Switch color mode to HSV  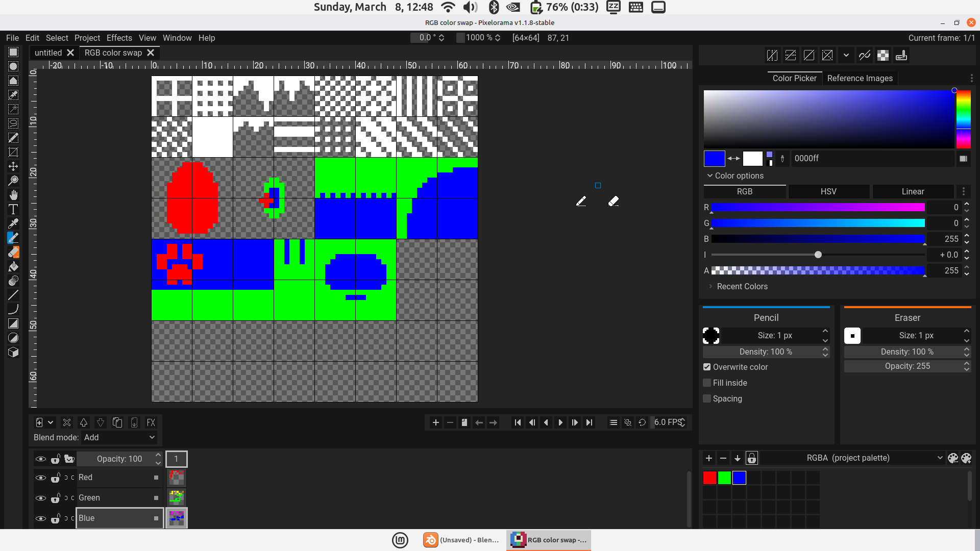pyautogui.click(x=828, y=191)
